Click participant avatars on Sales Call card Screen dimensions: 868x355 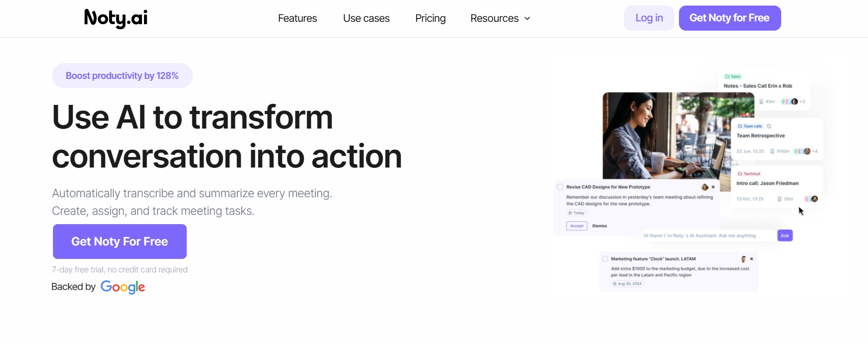[x=790, y=102]
